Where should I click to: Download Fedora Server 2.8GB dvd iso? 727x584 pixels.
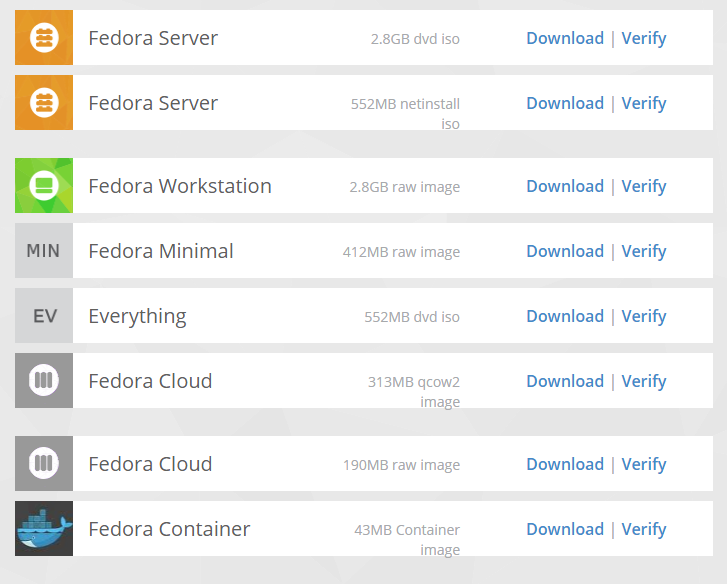click(565, 38)
